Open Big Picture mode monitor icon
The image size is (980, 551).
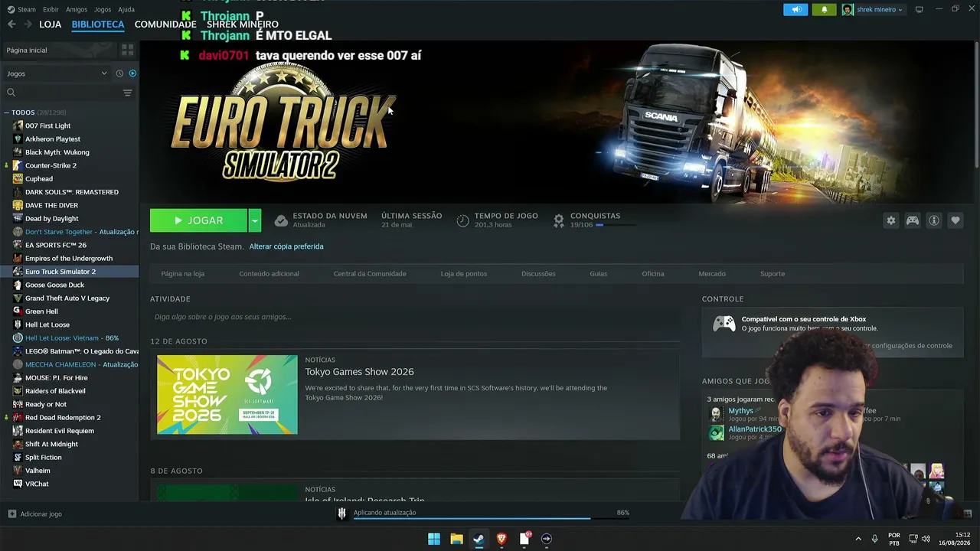coord(919,9)
